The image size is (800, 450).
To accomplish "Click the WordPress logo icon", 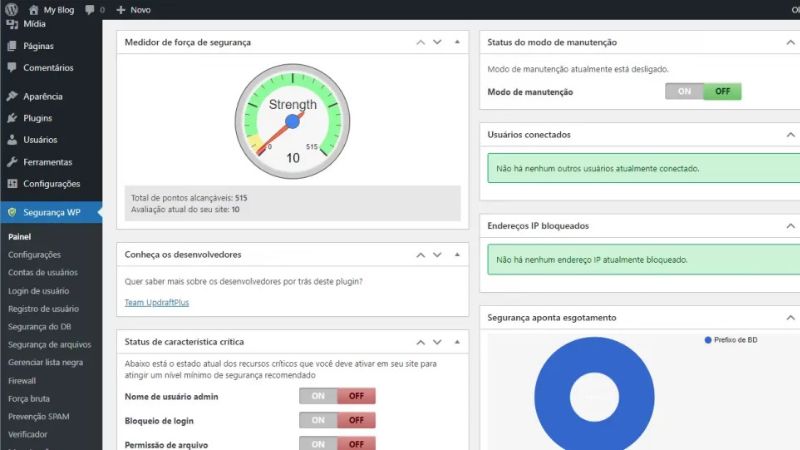I will (11, 9).
